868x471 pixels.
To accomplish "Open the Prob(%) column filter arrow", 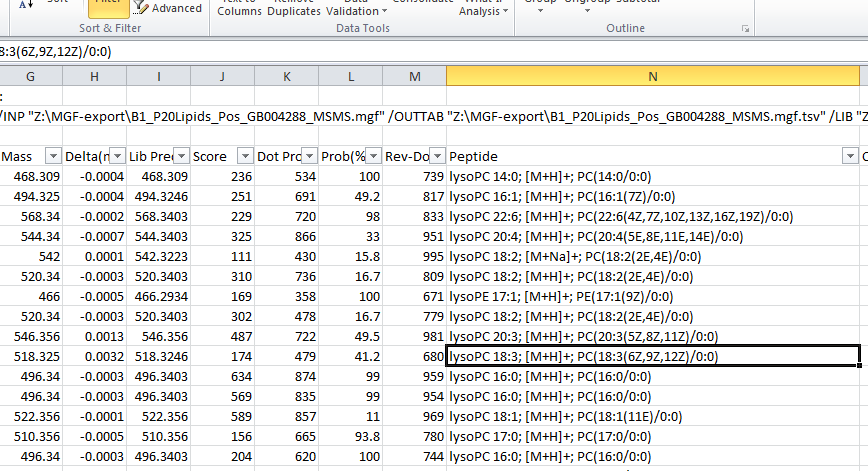I will click(x=372, y=156).
